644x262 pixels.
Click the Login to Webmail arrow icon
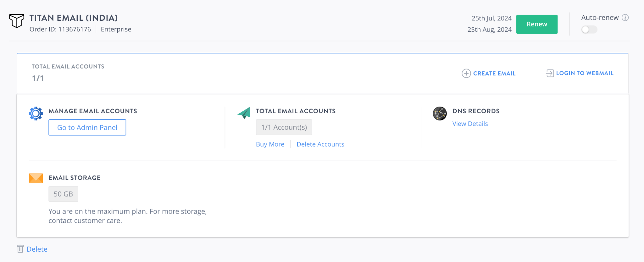tap(549, 73)
